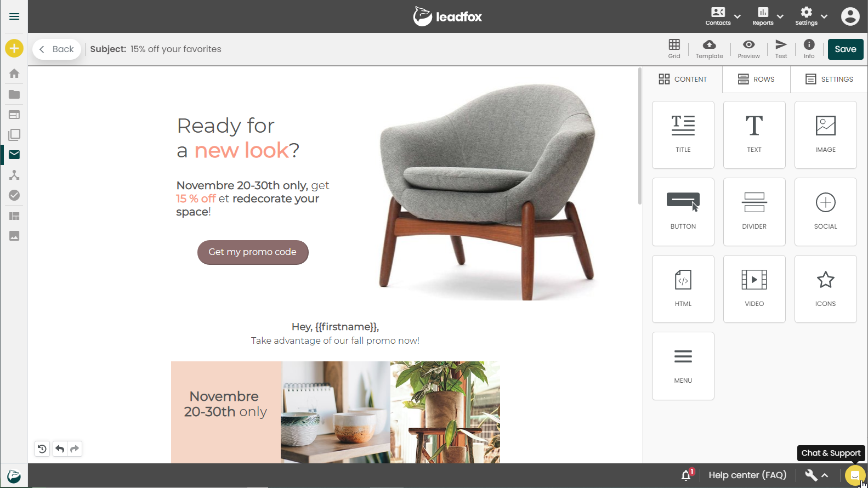Screen dimensions: 868x488
Task: Go Back to previous page
Action: point(57,49)
